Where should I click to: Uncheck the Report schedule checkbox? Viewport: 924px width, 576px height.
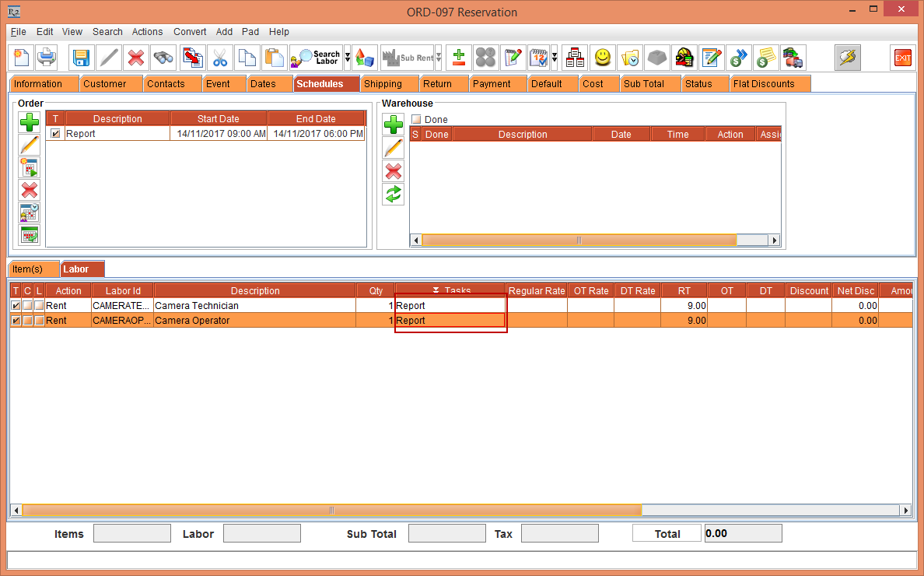(x=54, y=132)
